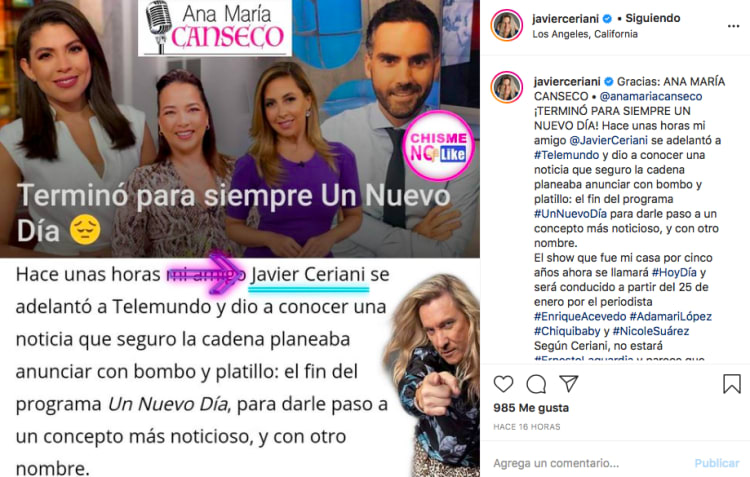Image resolution: width=750 pixels, height=477 pixels.
Task: Share the post with paper plane icon
Action: coord(569,383)
